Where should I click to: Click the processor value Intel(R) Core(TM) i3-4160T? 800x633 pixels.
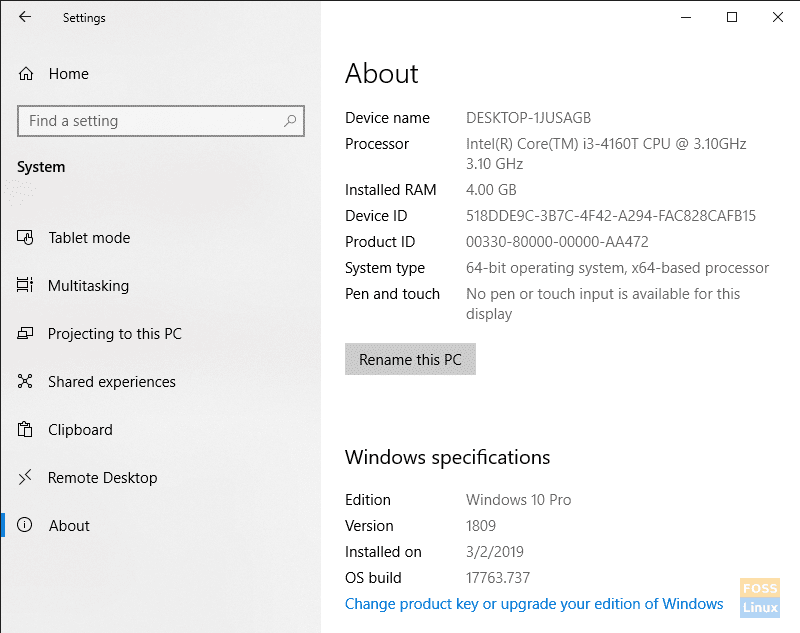click(x=606, y=154)
